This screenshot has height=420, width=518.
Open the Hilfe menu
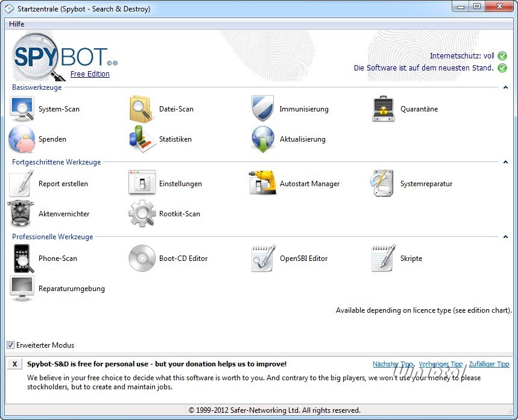(16, 24)
